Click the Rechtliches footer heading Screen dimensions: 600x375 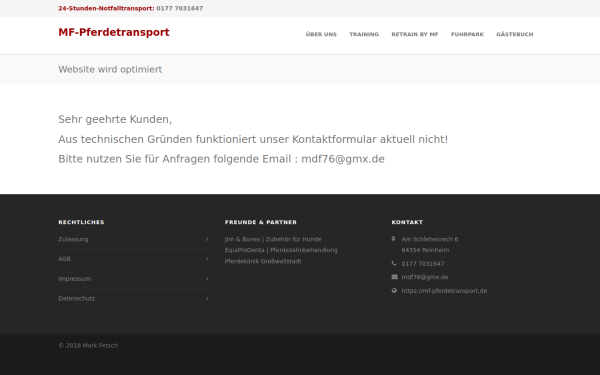pos(81,222)
